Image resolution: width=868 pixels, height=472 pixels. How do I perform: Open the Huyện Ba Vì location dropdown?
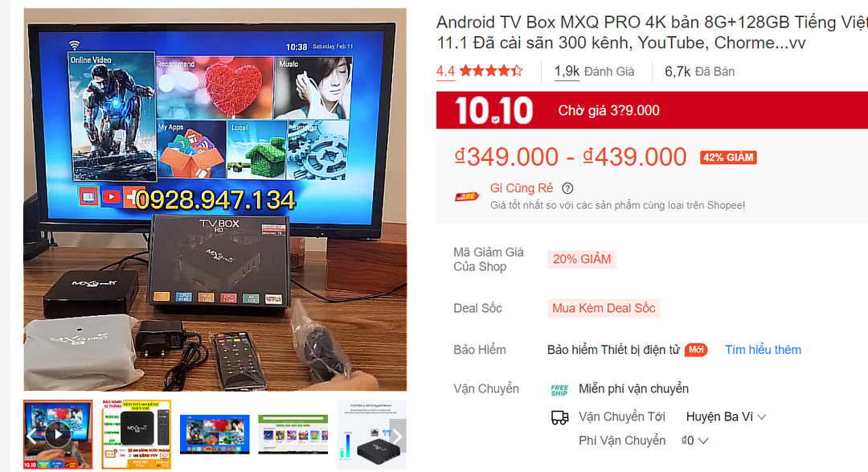click(x=726, y=417)
